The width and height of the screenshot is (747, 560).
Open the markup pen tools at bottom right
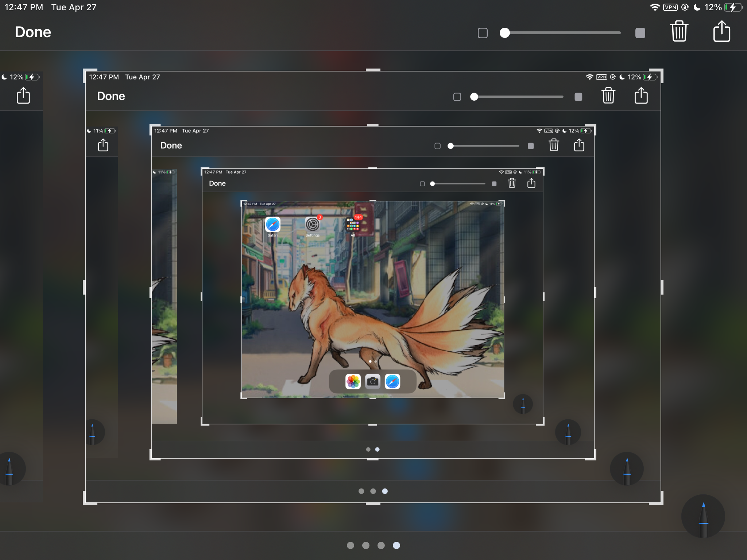(703, 516)
